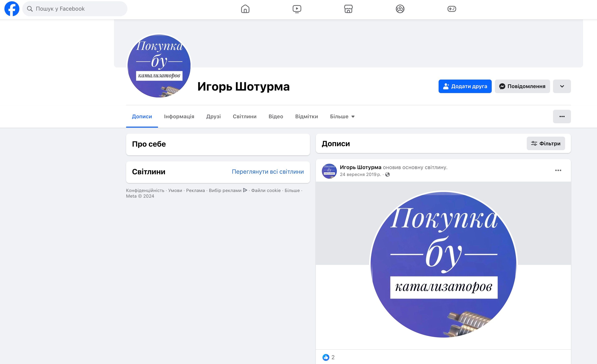The height and width of the screenshot is (364, 597).
Task: Click the Повідомлення button
Action: pyautogui.click(x=522, y=86)
